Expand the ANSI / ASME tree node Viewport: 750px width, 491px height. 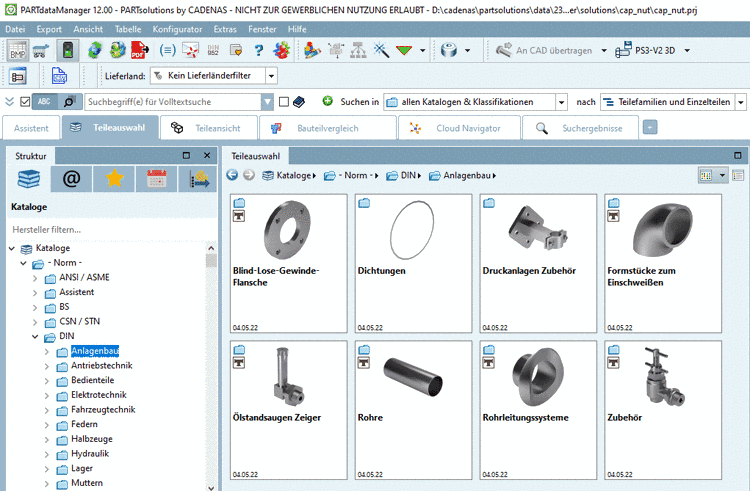[35, 278]
